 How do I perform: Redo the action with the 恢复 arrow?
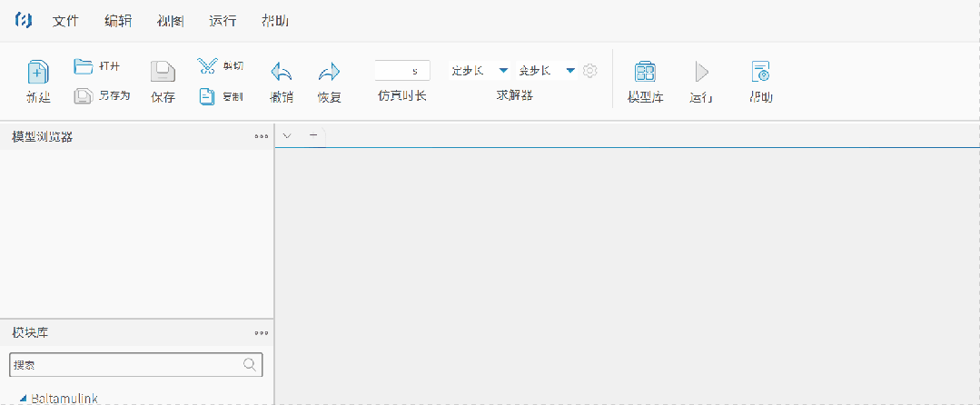pyautogui.click(x=329, y=72)
